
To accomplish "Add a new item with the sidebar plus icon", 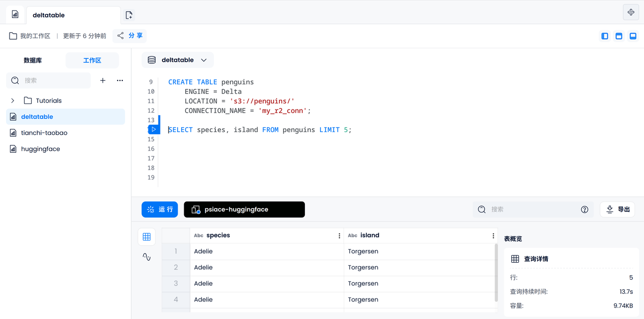I will (103, 80).
